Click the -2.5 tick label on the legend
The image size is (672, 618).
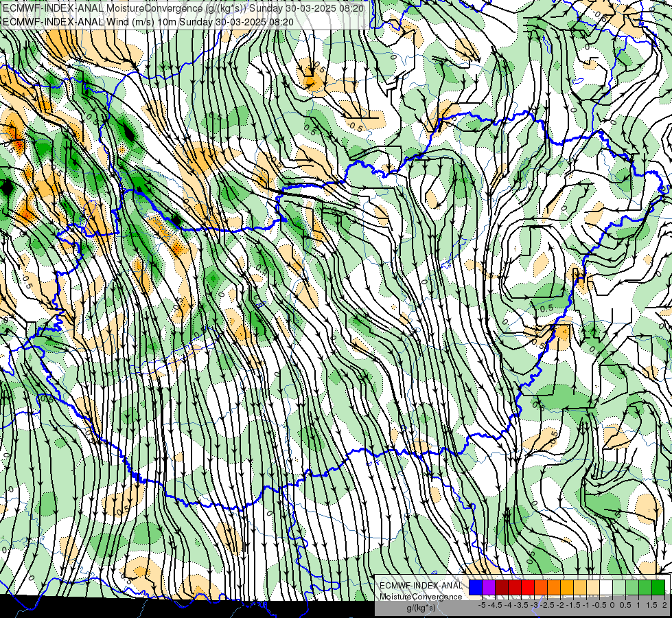547,605
